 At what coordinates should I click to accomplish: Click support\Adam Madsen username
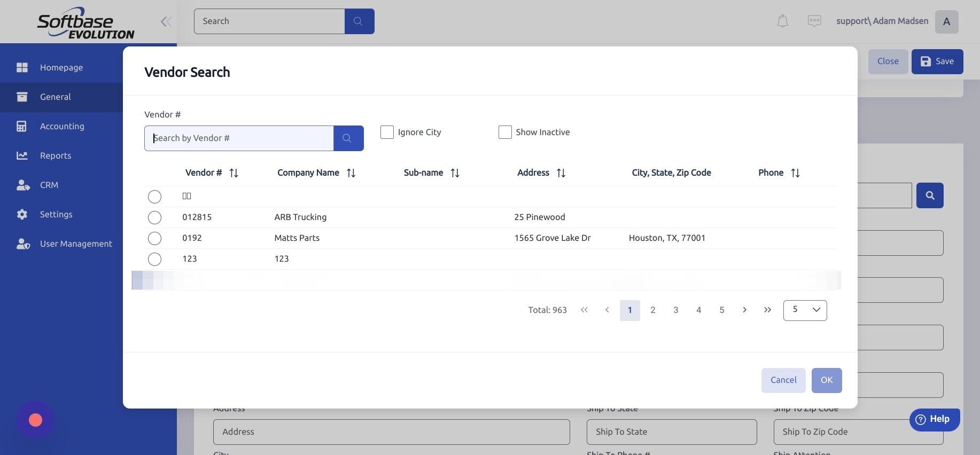tap(882, 21)
